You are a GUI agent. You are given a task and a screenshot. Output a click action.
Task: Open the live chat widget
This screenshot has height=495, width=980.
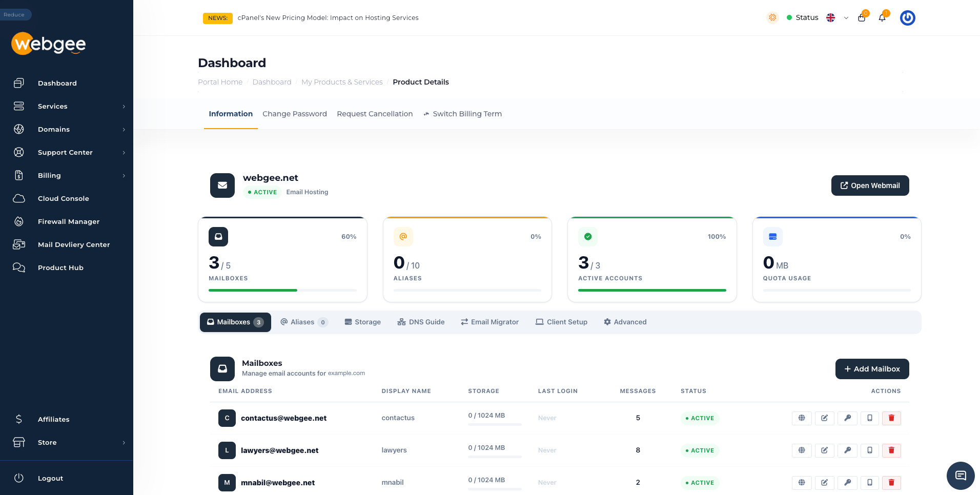[961, 476]
